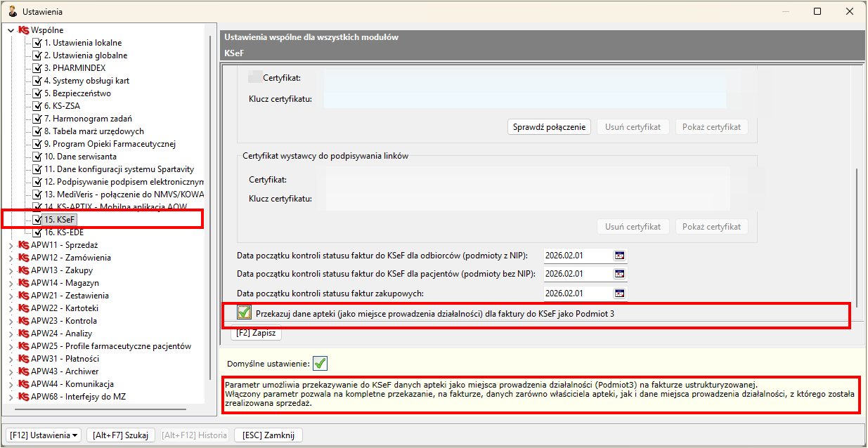Screen dimensions: 868x448
Task: Click the KS icon of APW43 - Archiwer
Action: [x=24, y=371]
